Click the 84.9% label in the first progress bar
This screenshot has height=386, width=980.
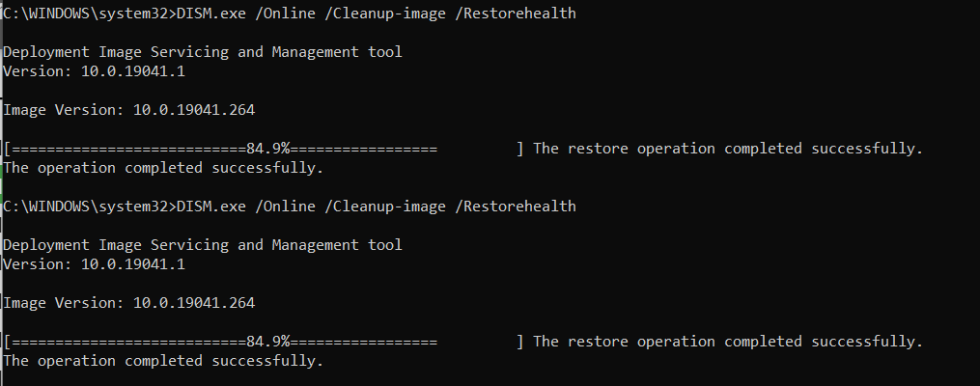pyautogui.click(x=268, y=149)
